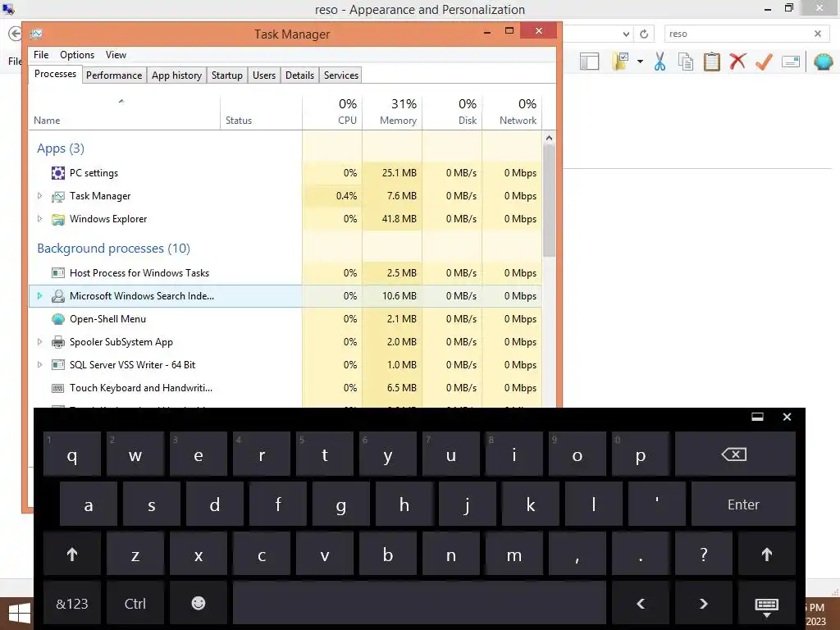Switch to the Users tab
Image resolution: width=840 pixels, height=630 pixels.
coord(264,75)
